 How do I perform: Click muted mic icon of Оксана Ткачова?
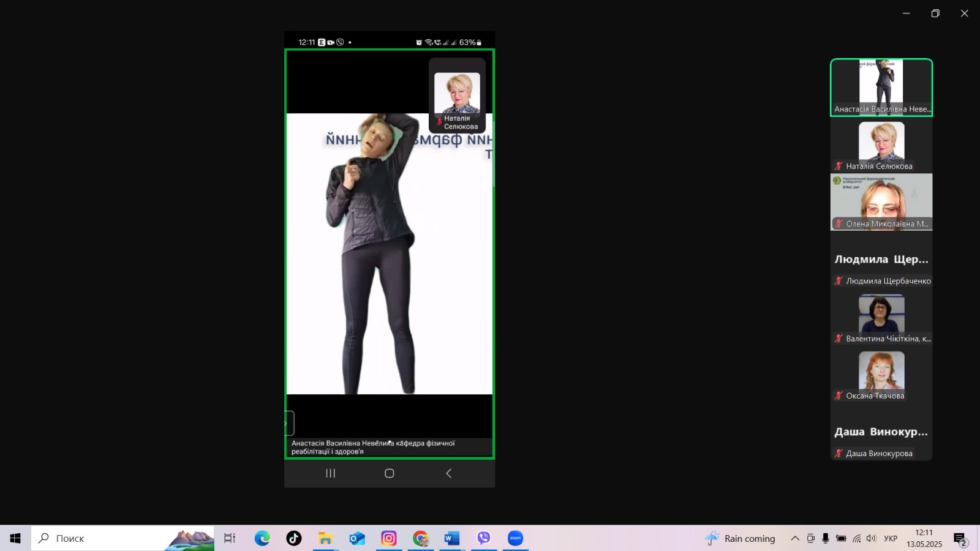[x=839, y=395]
